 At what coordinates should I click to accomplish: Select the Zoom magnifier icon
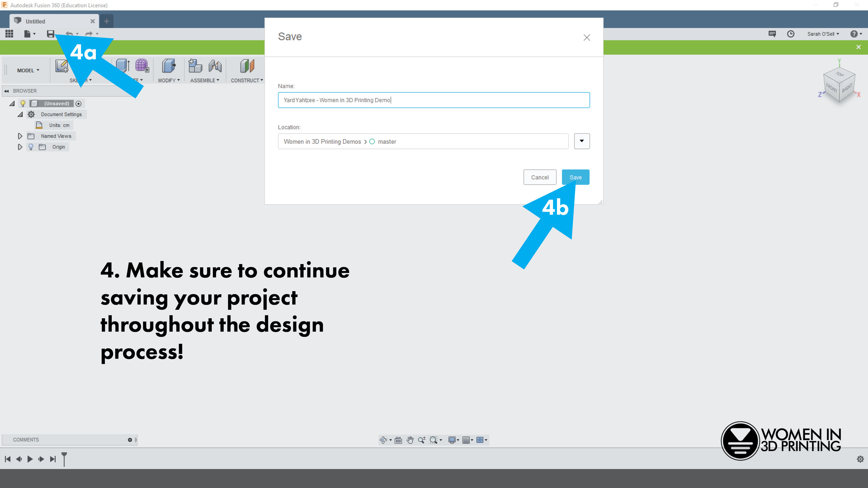[422, 440]
